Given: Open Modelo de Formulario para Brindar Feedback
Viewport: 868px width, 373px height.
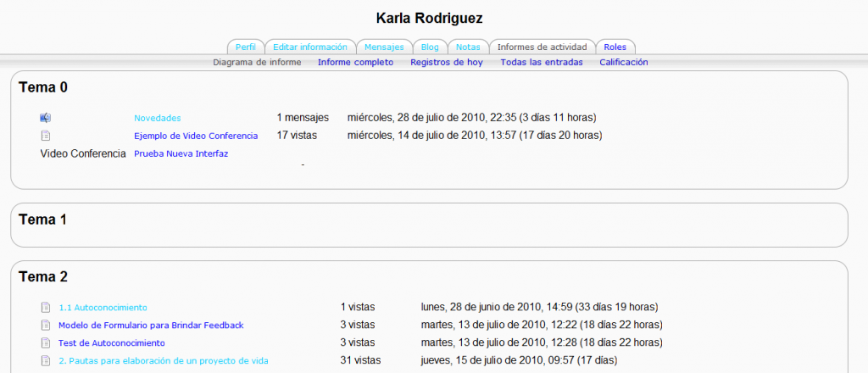Looking at the screenshot, I should 151,325.
